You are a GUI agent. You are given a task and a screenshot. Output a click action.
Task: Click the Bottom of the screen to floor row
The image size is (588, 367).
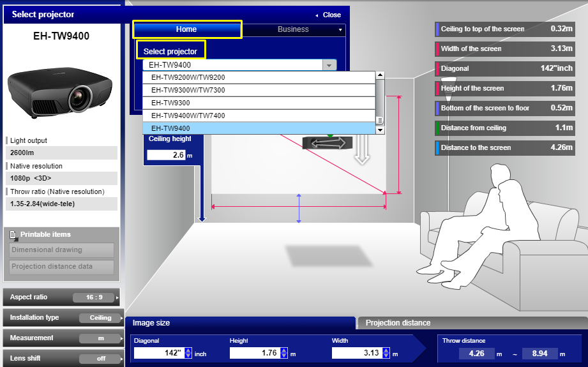click(x=505, y=108)
